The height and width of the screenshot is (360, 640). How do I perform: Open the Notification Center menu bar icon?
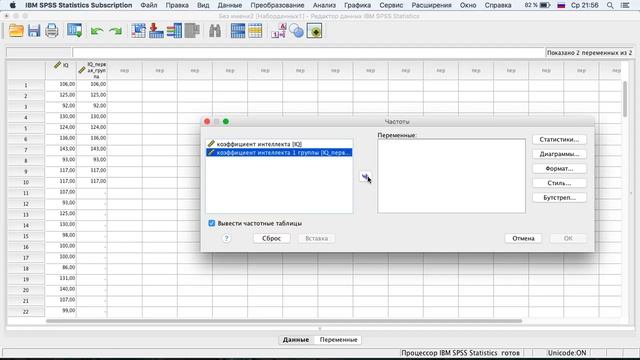tap(625, 5)
